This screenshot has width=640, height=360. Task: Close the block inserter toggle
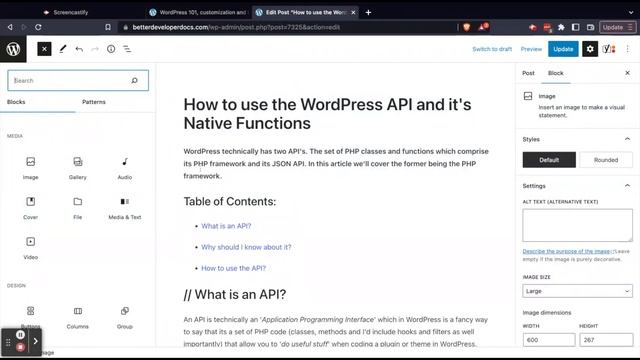[x=44, y=49]
